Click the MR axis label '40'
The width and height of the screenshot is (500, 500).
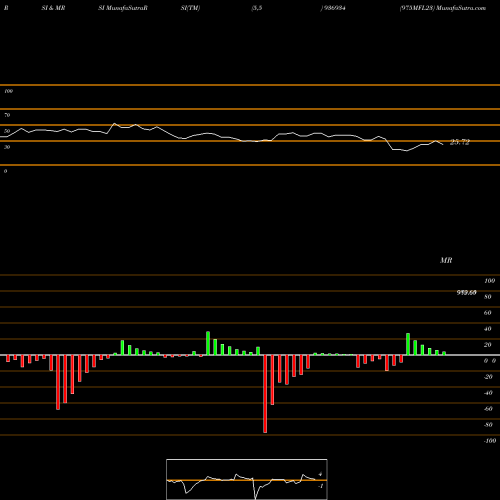click(488, 329)
